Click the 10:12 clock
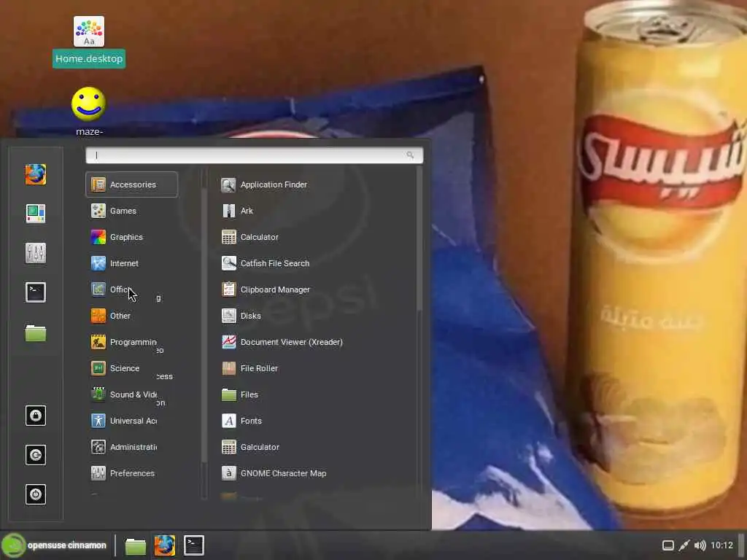747x560 pixels. point(721,545)
